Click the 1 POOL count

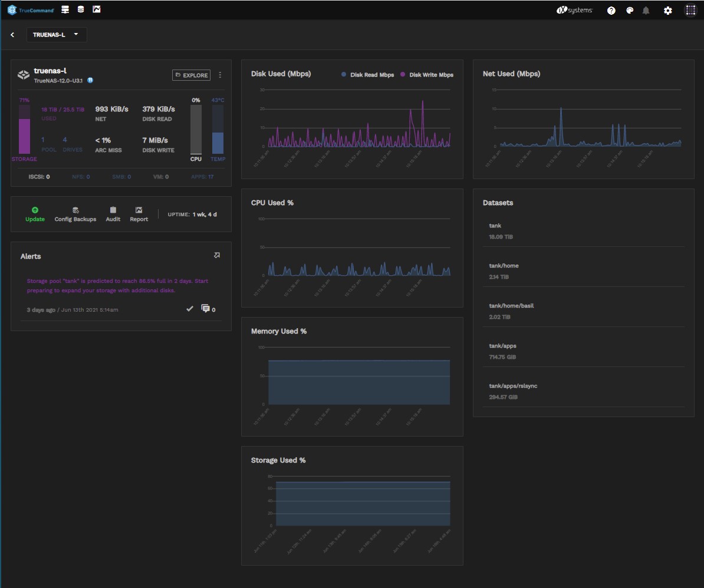click(48, 144)
